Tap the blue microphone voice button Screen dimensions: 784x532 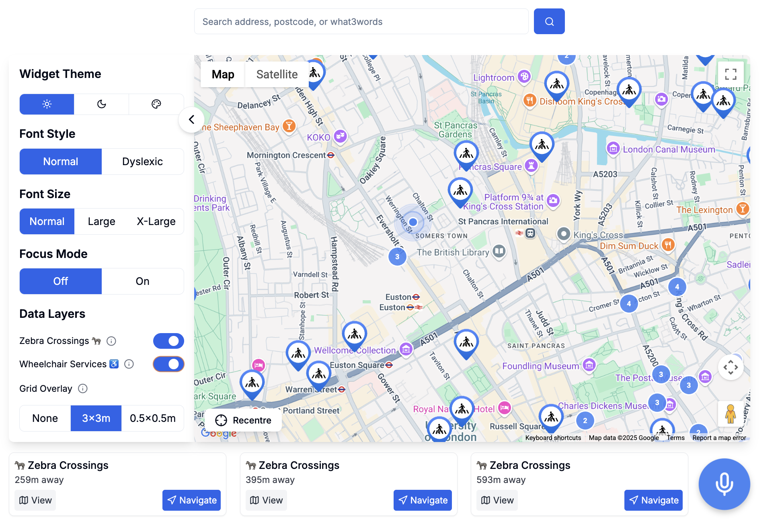tap(724, 484)
